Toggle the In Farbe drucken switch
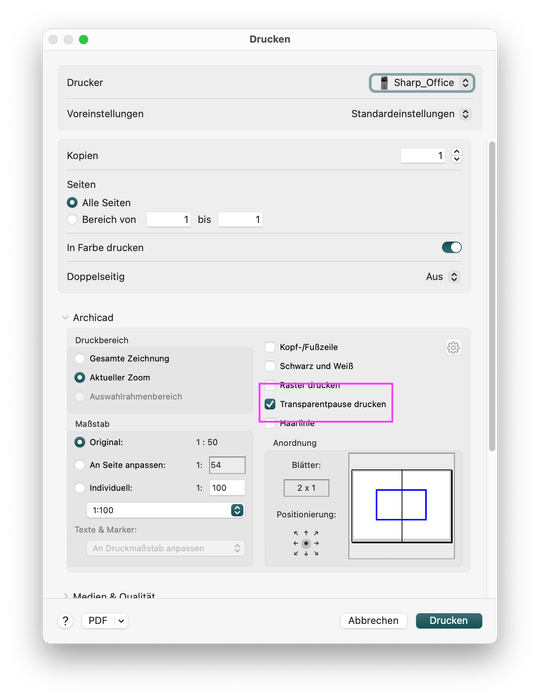This screenshot has width=540, height=700. [x=452, y=247]
